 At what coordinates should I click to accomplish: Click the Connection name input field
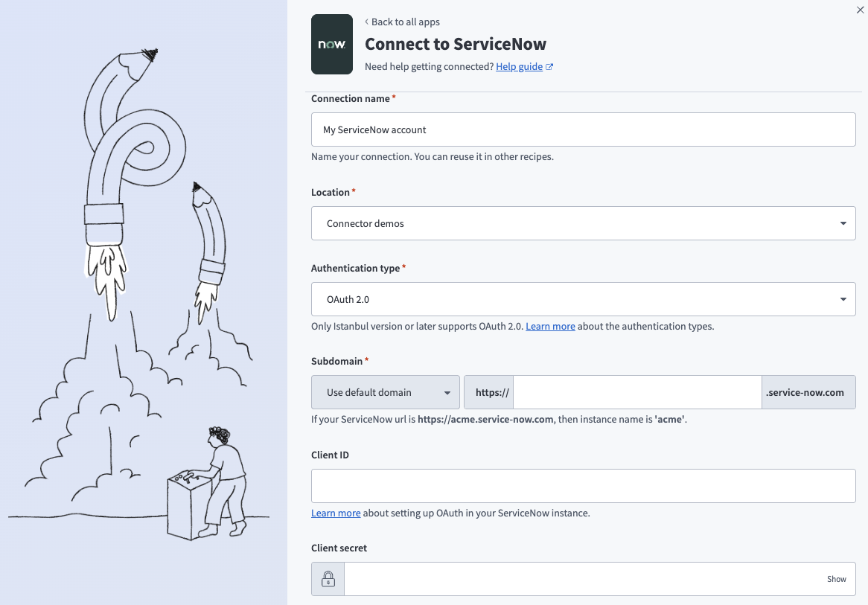coord(583,129)
